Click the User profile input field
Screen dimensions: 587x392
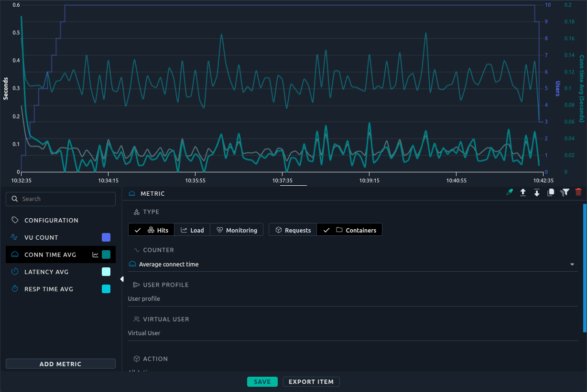click(x=353, y=299)
